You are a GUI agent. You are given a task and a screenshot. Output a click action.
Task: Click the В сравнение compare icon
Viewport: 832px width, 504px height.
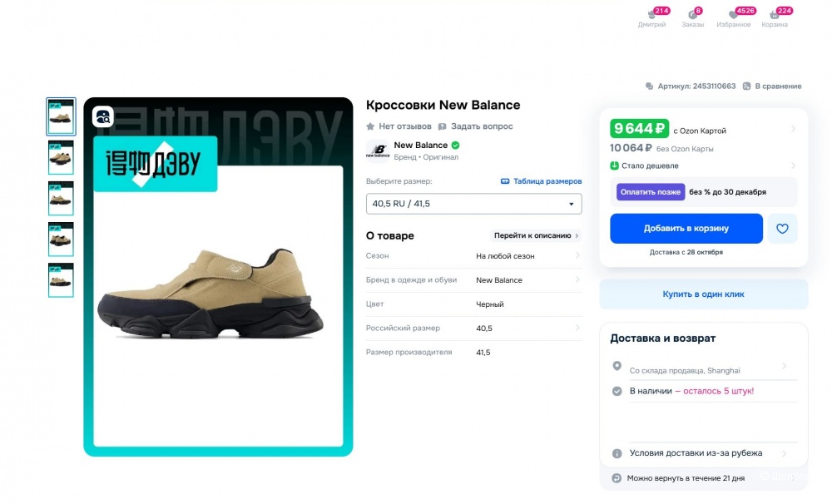pyautogui.click(x=747, y=86)
